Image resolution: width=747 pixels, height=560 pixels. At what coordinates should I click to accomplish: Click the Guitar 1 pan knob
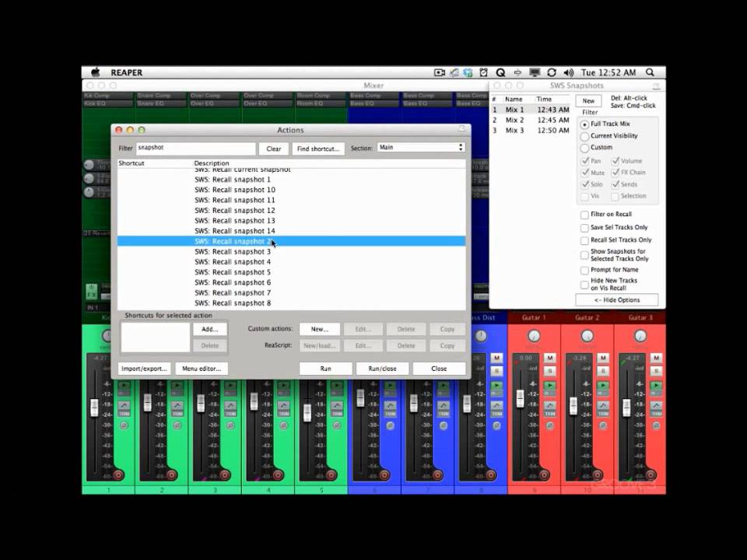[534, 336]
